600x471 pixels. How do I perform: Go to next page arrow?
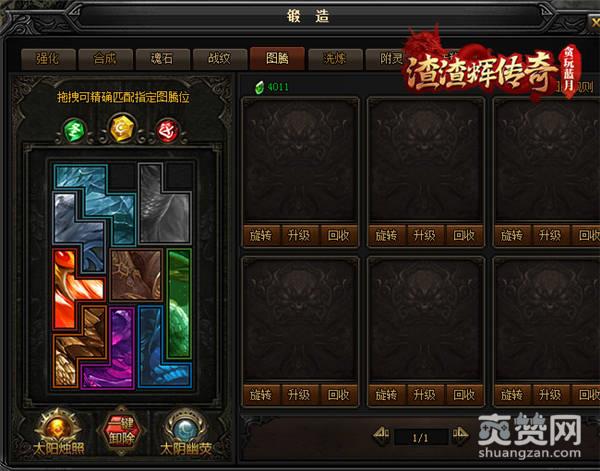460,435
